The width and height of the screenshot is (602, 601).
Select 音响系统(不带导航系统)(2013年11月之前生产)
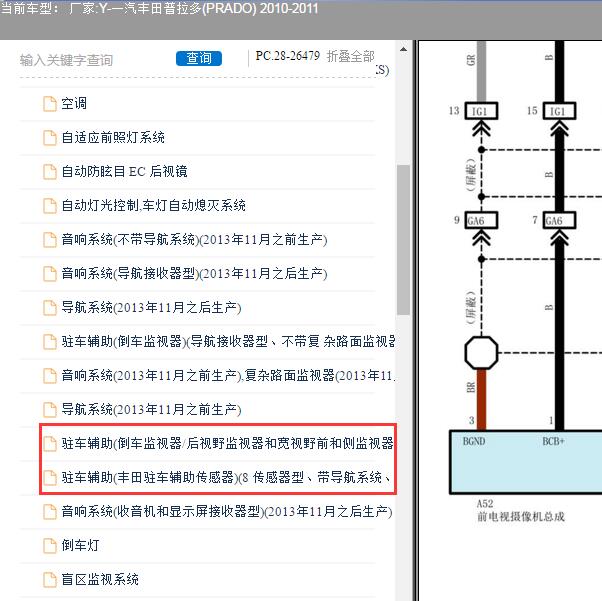click(x=194, y=240)
